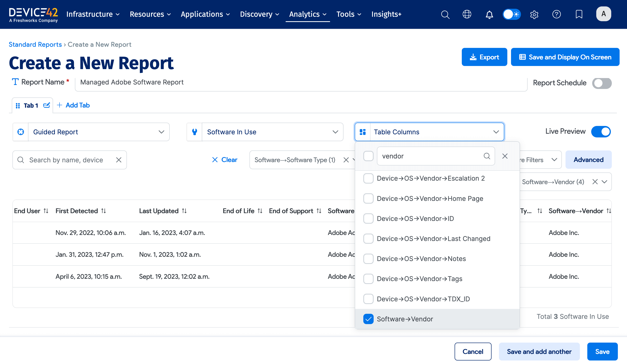
Task: Open the settings gear icon
Action: 534,14
